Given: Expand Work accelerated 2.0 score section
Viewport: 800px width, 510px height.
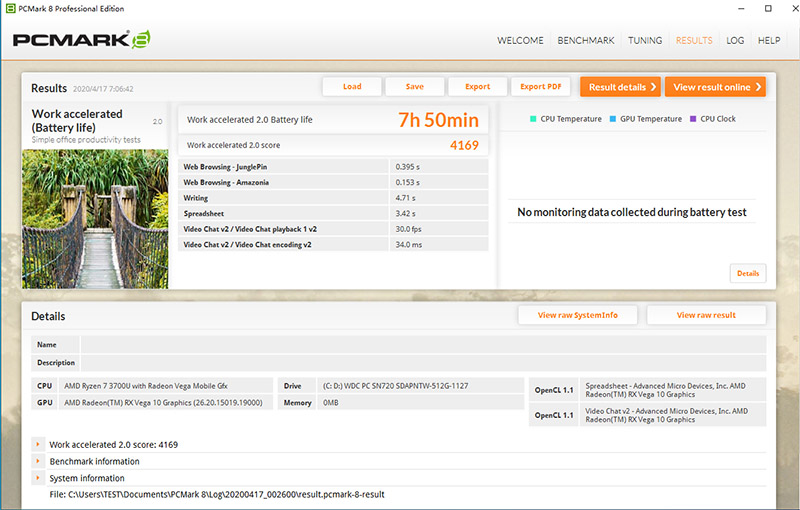Looking at the screenshot, I should click(x=38, y=444).
